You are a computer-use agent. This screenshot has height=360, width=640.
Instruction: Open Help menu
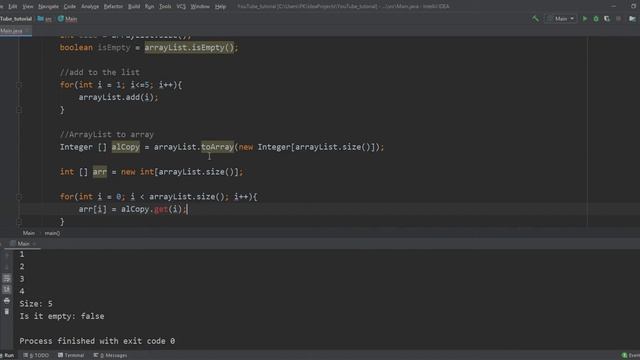(220, 7)
